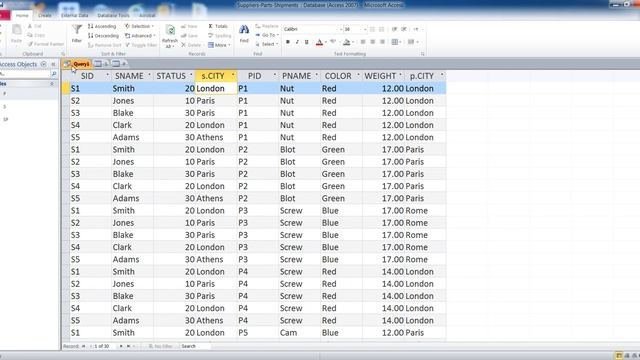Select the Query1 document tab

pyautogui.click(x=77, y=64)
